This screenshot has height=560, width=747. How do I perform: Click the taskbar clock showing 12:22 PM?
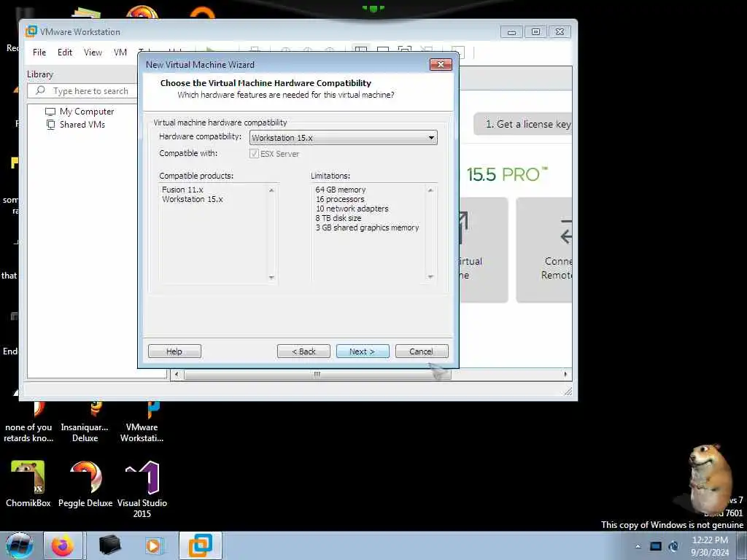pos(710,546)
